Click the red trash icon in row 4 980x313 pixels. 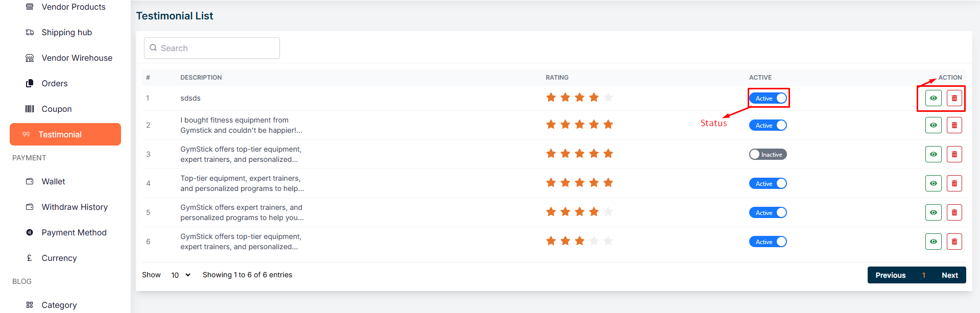pos(954,183)
